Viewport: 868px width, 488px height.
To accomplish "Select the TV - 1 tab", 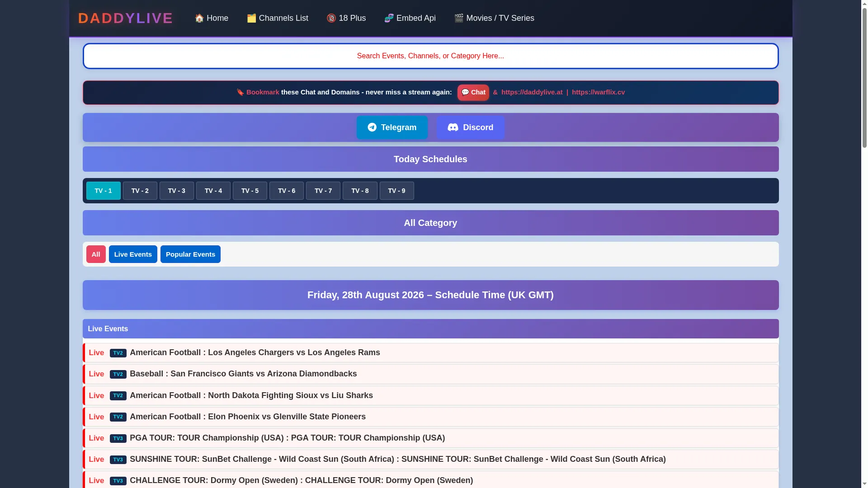I will click(104, 191).
